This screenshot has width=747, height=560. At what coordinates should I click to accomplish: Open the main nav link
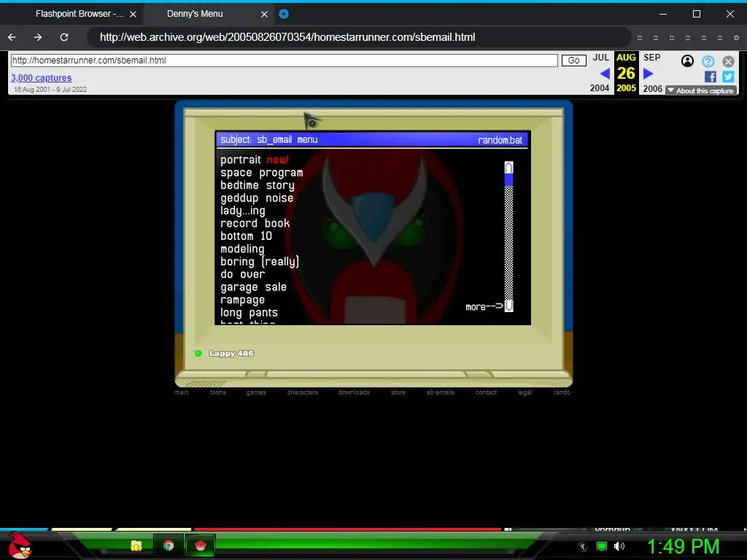pos(182,392)
